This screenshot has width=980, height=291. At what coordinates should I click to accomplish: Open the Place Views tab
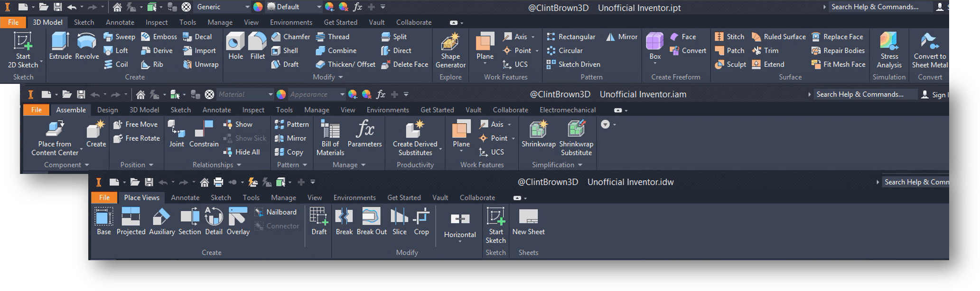[141, 198]
